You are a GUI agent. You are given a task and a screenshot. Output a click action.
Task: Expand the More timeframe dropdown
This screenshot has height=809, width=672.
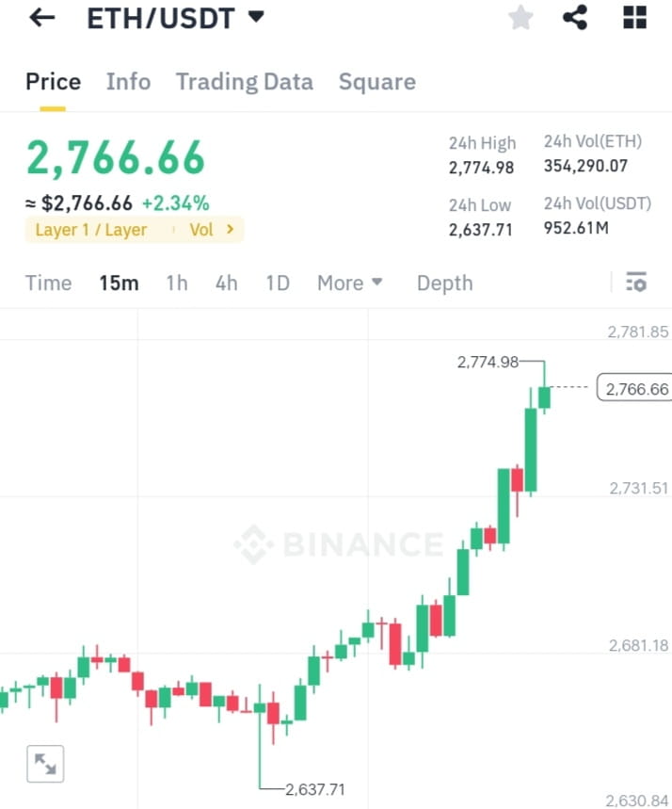pyautogui.click(x=349, y=283)
